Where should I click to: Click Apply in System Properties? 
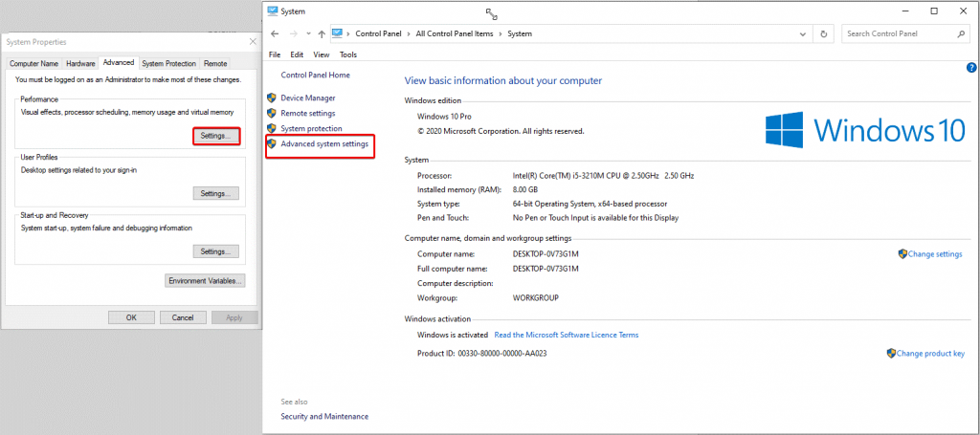(x=234, y=317)
